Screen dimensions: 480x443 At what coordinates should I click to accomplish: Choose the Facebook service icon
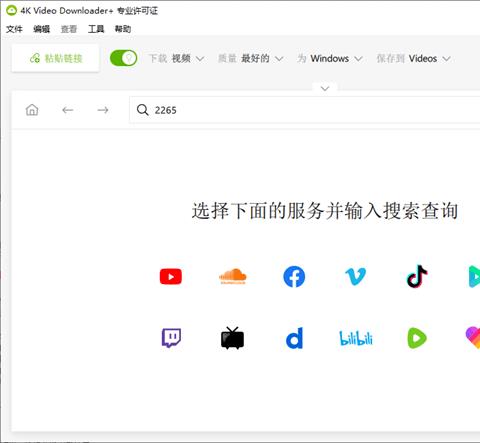pos(294,277)
